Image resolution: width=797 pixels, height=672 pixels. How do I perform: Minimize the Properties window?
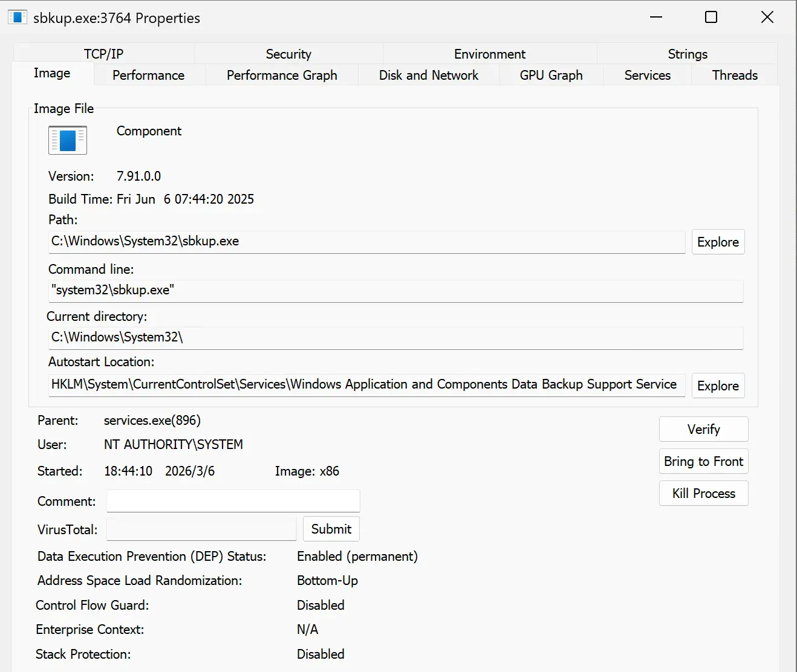656,18
